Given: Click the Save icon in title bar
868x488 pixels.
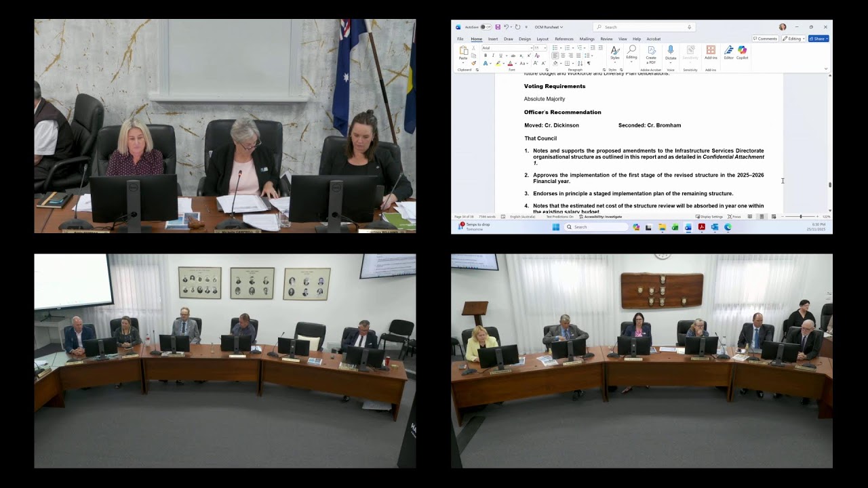Looking at the screenshot, I should 498,27.
